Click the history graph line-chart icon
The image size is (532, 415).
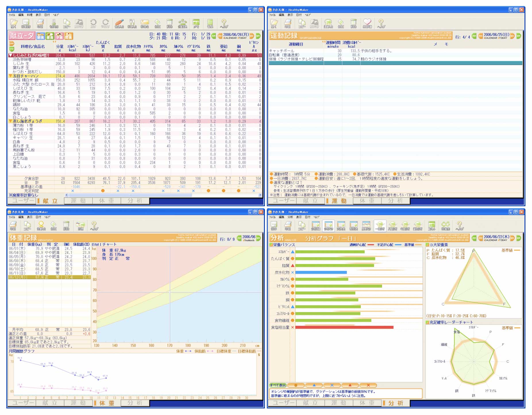(366, 225)
